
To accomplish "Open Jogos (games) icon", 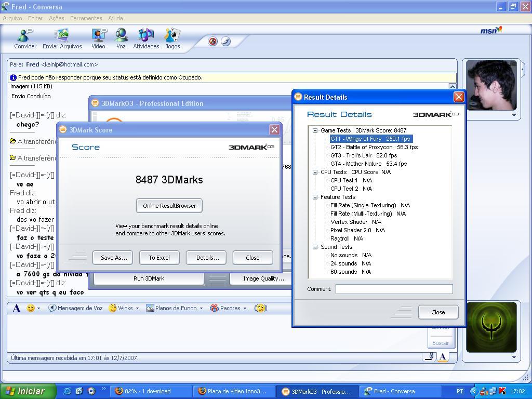I will click(172, 35).
